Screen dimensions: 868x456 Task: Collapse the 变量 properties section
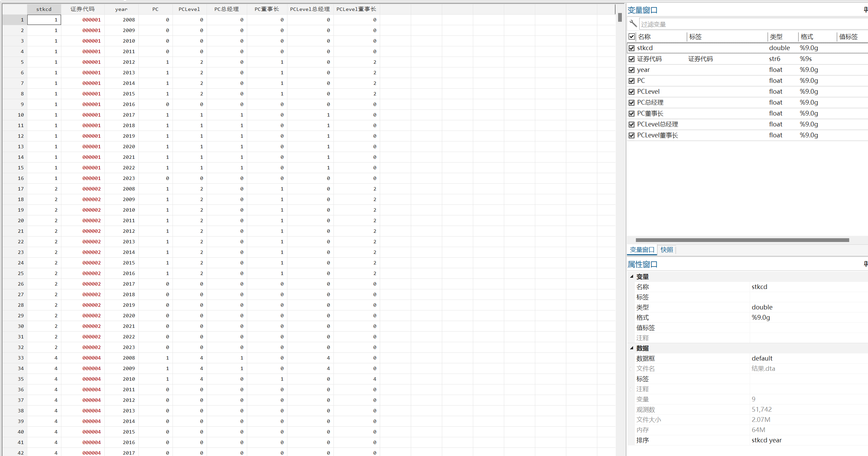[632, 276]
